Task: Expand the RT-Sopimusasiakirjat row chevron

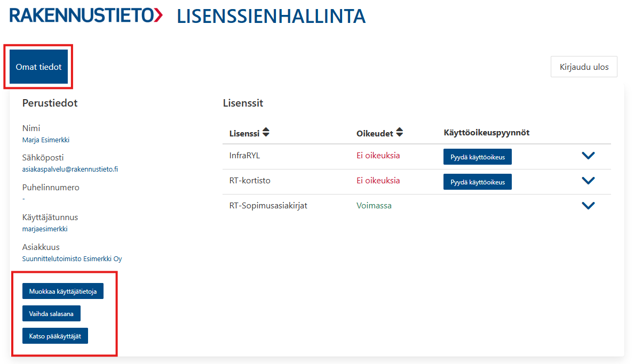Action: click(588, 206)
